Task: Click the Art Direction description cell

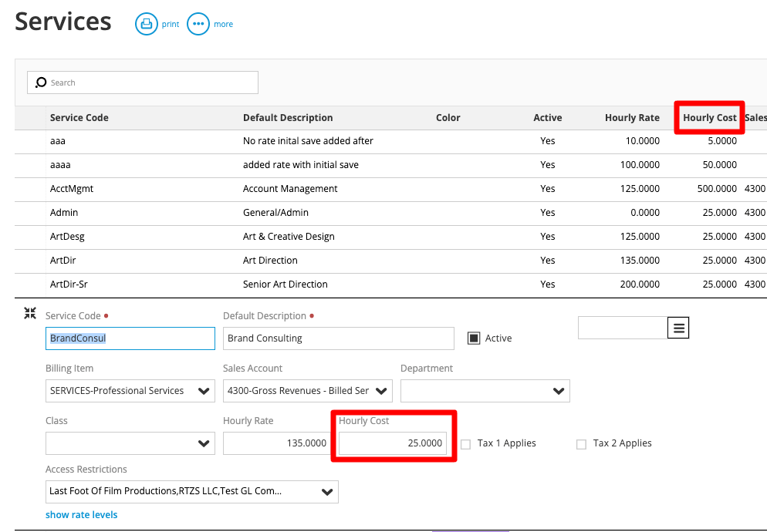Action: coord(270,260)
